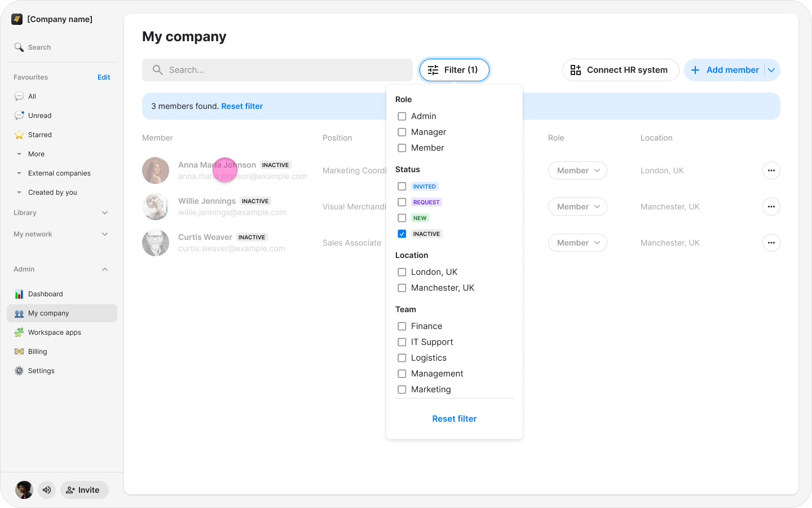Open Dashboard in sidebar
The height and width of the screenshot is (508, 812).
click(62, 294)
